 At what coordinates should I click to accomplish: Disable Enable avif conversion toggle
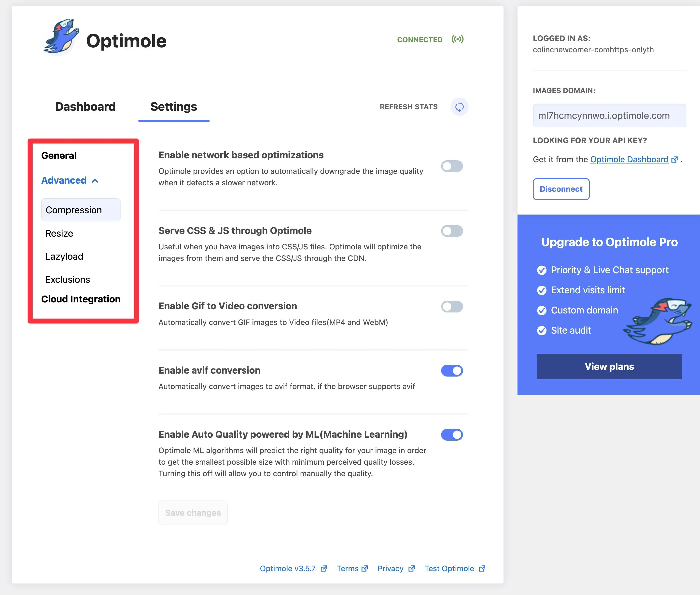click(452, 371)
